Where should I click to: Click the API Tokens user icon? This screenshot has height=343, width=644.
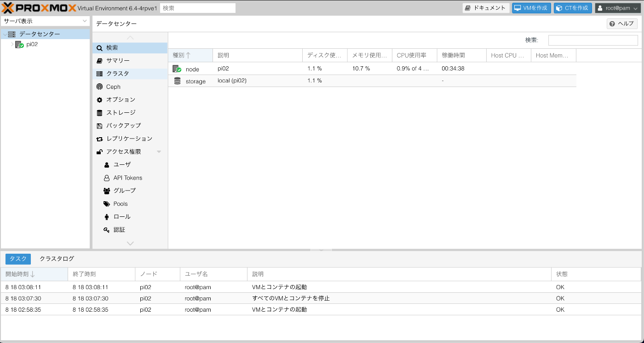point(107,178)
